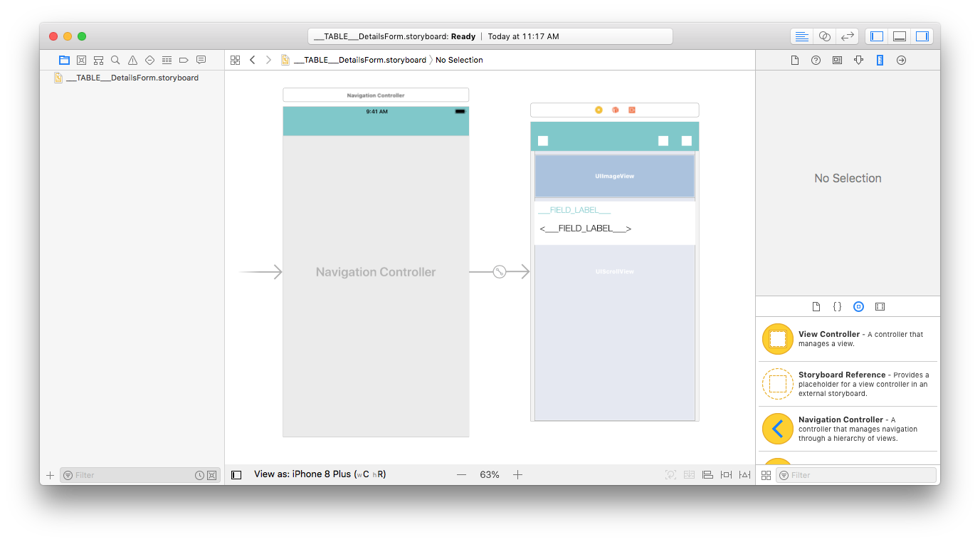Image resolution: width=980 pixels, height=542 pixels.
Task: Switch to Media library
Action: [880, 306]
